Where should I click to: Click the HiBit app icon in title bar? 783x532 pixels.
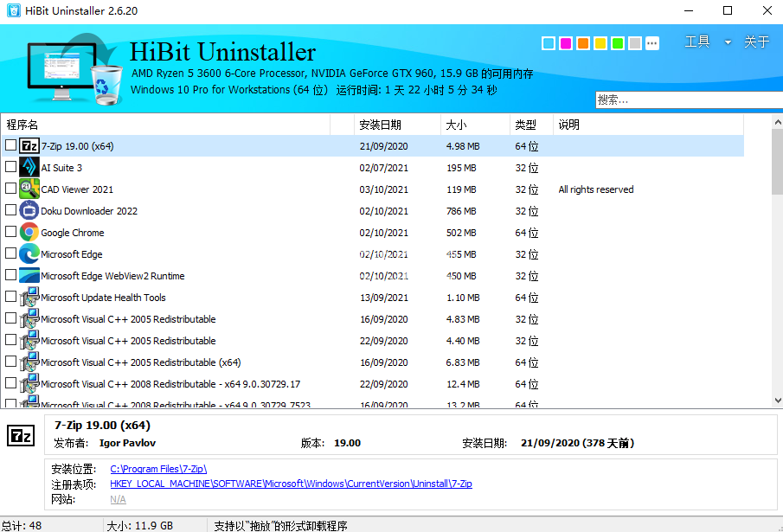point(14,10)
